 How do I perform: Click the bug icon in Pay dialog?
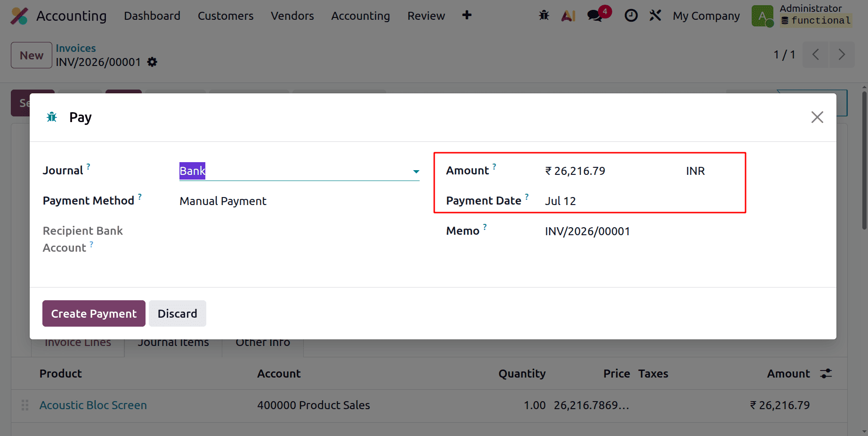52,117
